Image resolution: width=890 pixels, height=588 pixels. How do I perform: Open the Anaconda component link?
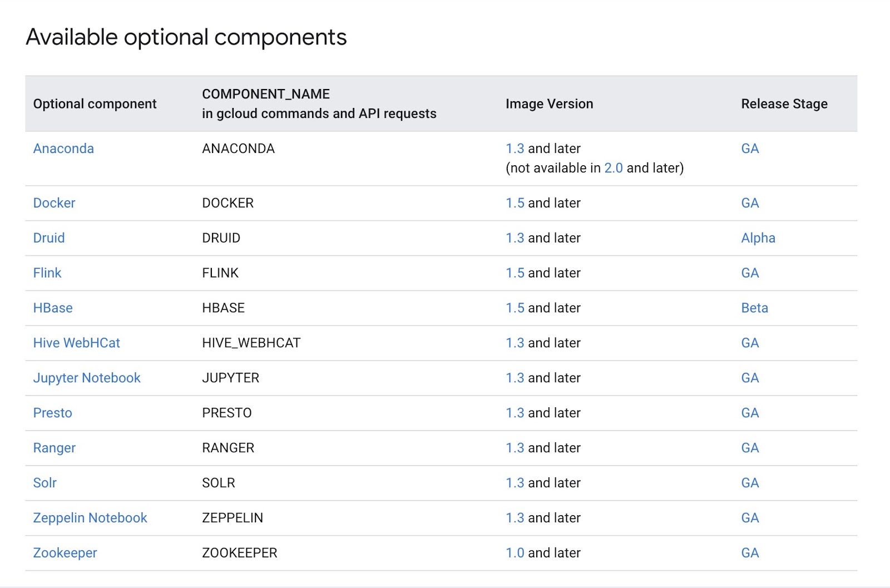coord(63,149)
